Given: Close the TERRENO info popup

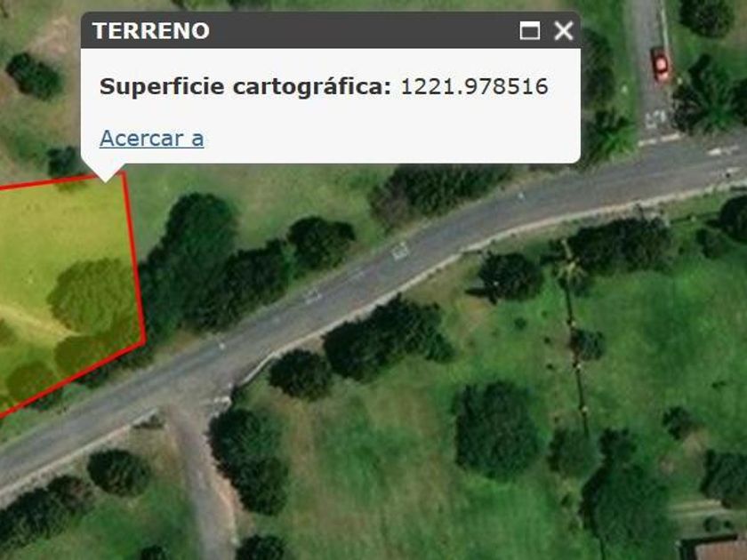Looking at the screenshot, I should 564,31.
